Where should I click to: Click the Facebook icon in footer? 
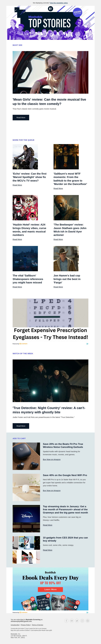67,621
